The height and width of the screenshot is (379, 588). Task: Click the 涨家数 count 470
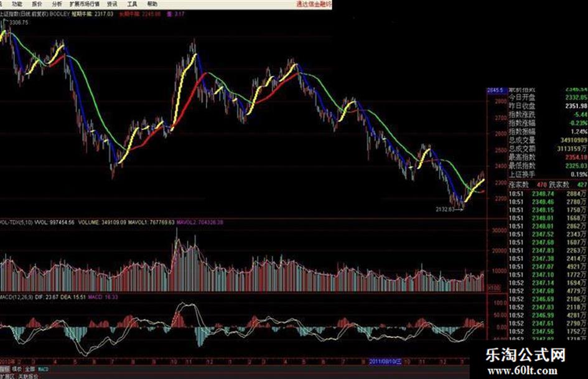tap(541, 185)
